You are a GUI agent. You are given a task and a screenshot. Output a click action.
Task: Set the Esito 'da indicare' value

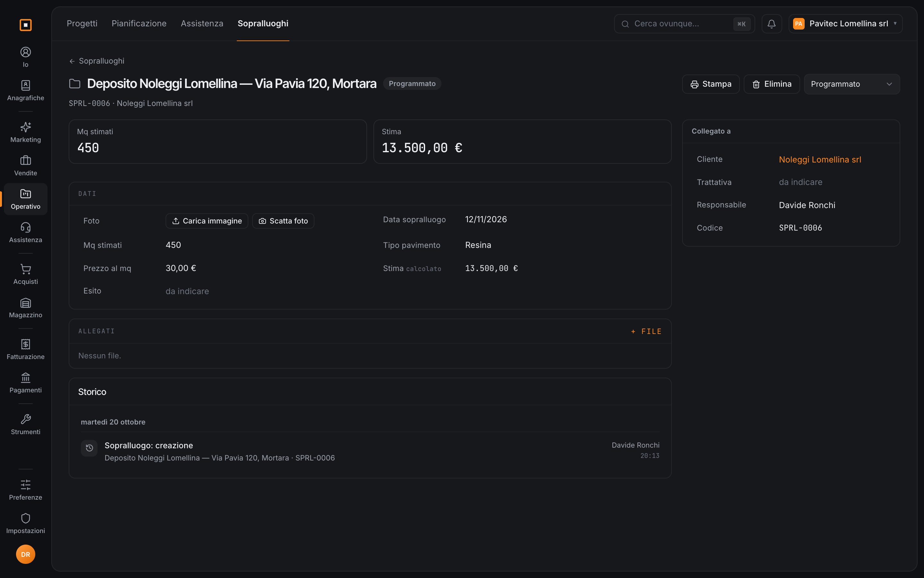coord(187,291)
